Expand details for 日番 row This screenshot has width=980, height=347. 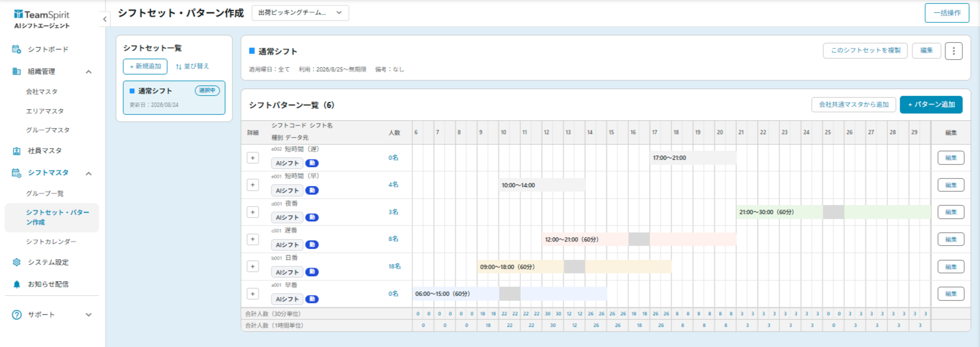(x=252, y=267)
